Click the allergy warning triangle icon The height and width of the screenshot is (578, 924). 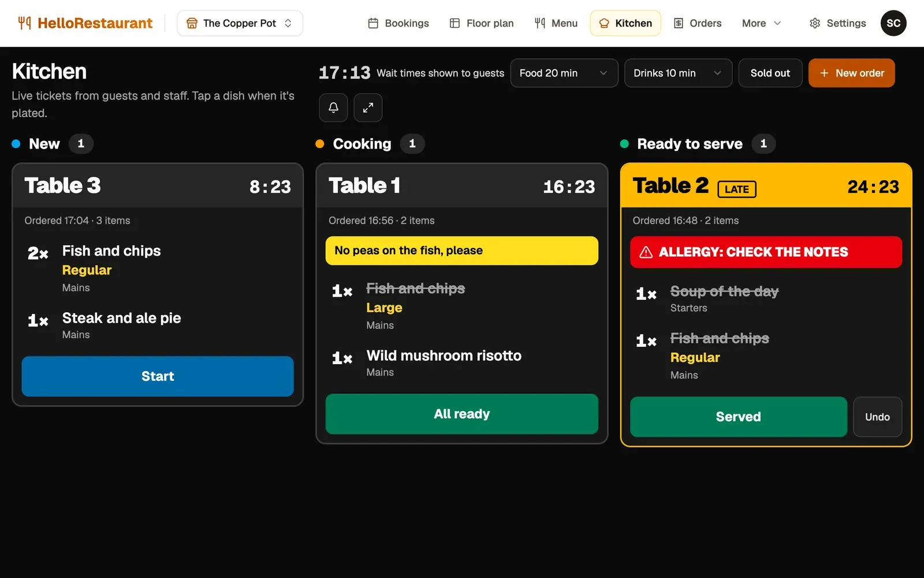point(646,252)
